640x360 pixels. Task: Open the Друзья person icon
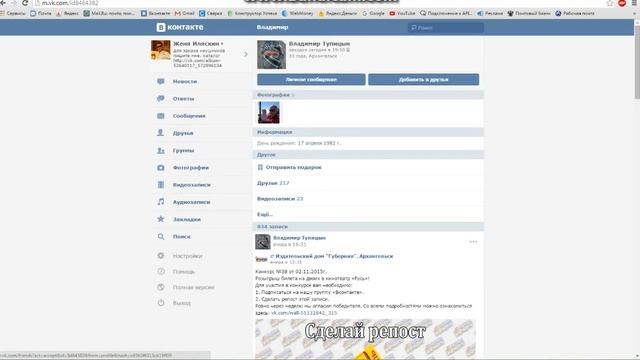[x=161, y=133]
